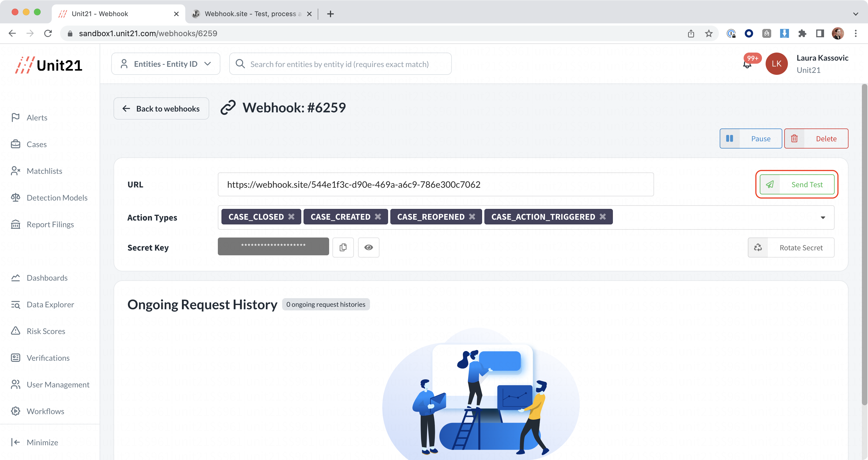Click the Send Test button
Image resolution: width=868 pixels, height=460 pixels.
click(x=797, y=185)
